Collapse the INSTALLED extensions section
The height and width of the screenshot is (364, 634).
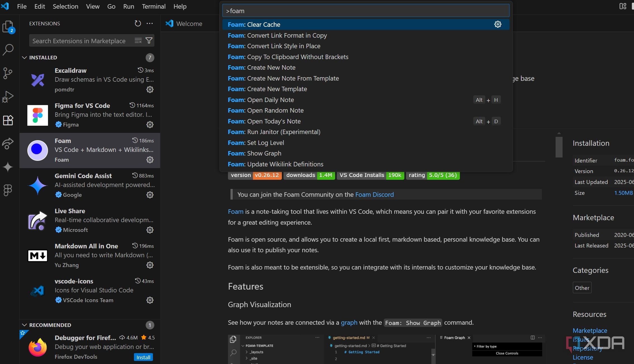pos(25,57)
